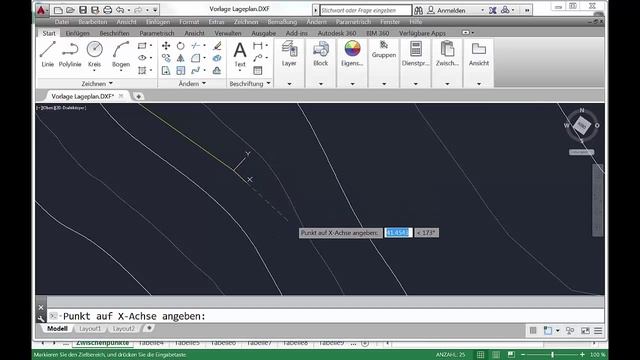Click the Offset tool in Ändern panel
640x360 pixels.
point(217,70)
